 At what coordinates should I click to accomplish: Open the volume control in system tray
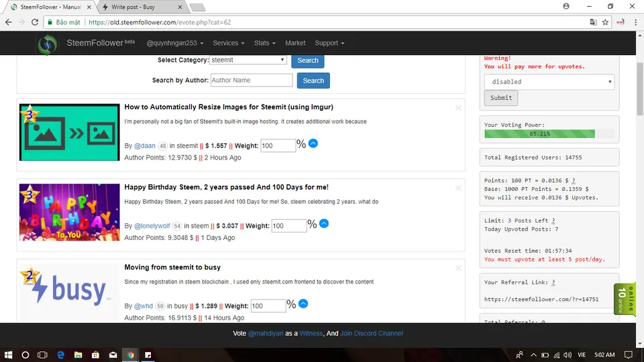coord(568,355)
